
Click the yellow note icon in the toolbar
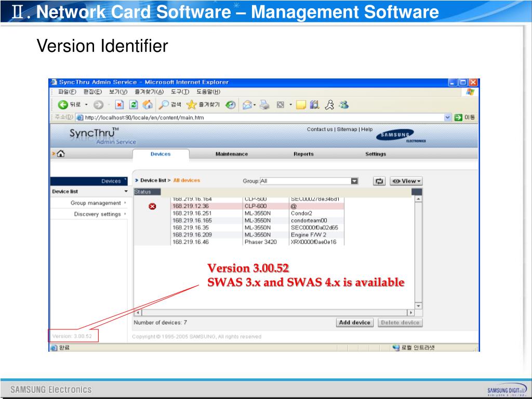pyautogui.click(x=301, y=105)
